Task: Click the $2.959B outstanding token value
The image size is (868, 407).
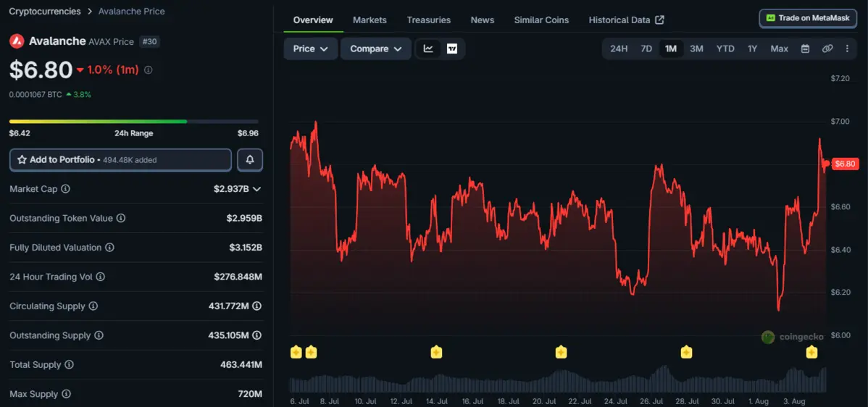Action: click(244, 219)
